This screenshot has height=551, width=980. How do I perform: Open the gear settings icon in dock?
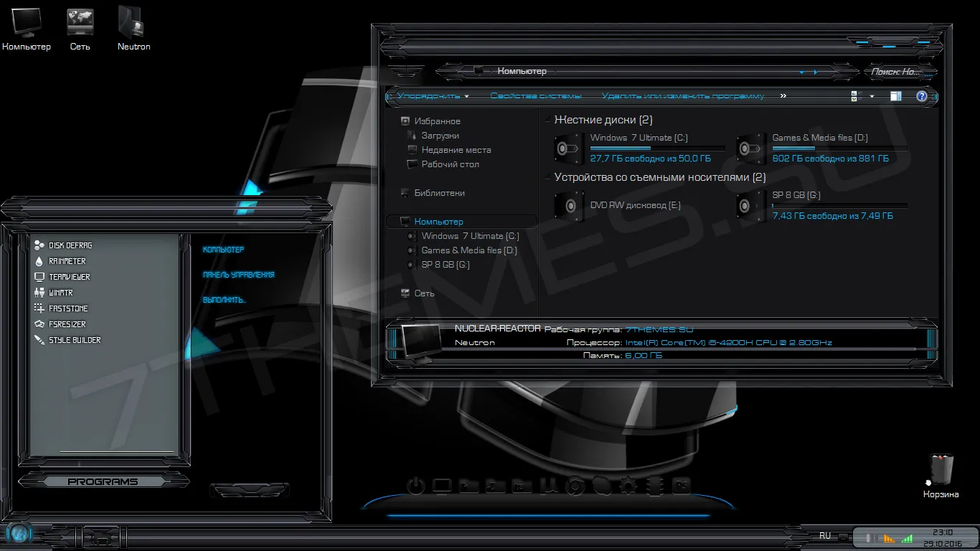tap(628, 486)
